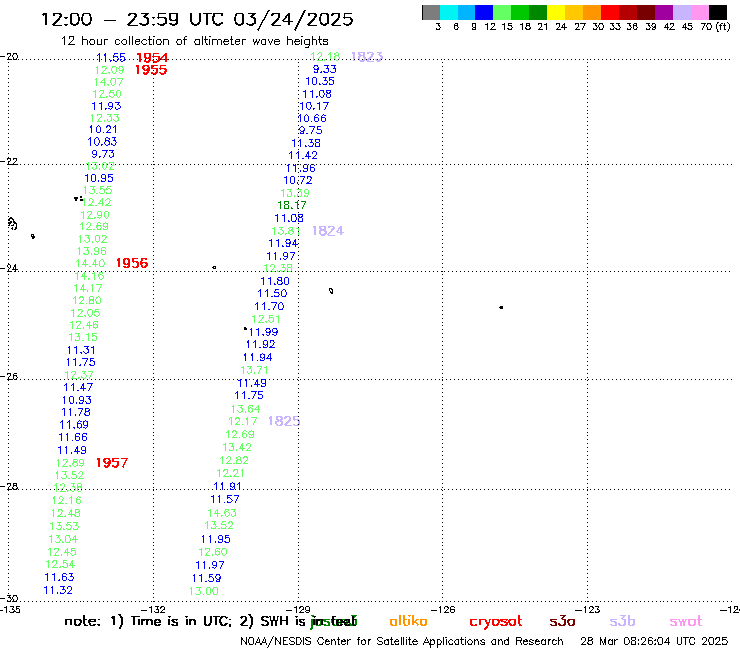Click the wave height value 10.93
The image size is (740, 650).
(76, 400)
